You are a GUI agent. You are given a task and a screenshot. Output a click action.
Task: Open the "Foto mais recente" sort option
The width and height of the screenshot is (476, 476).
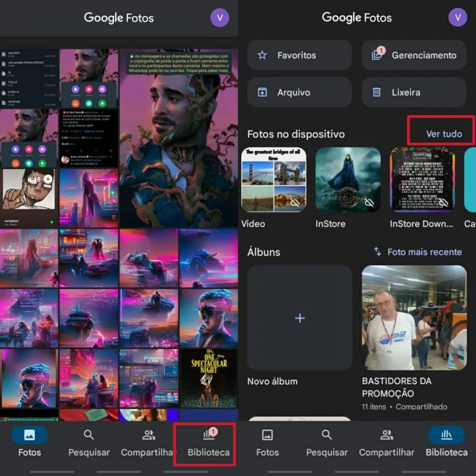click(x=424, y=252)
